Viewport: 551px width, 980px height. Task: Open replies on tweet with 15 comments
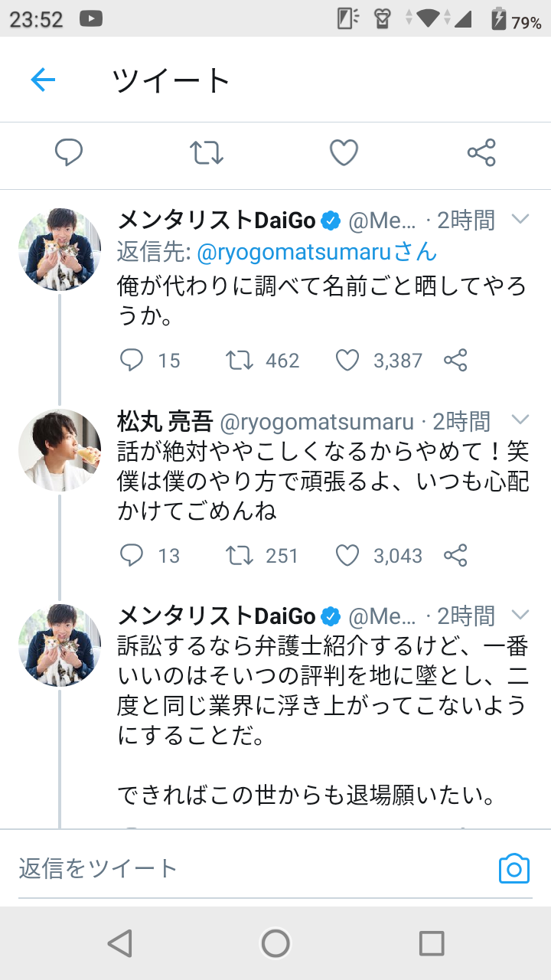pyautogui.click(x=132, y=360)
